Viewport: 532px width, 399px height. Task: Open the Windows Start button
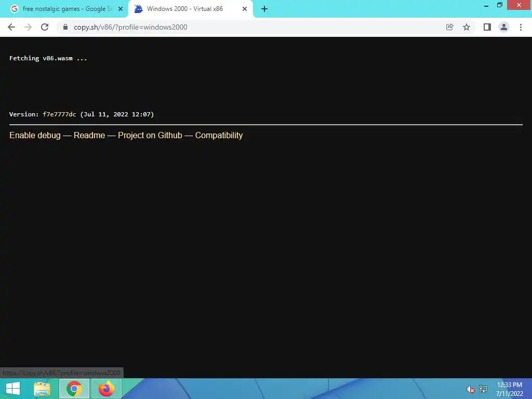(13, 389)
